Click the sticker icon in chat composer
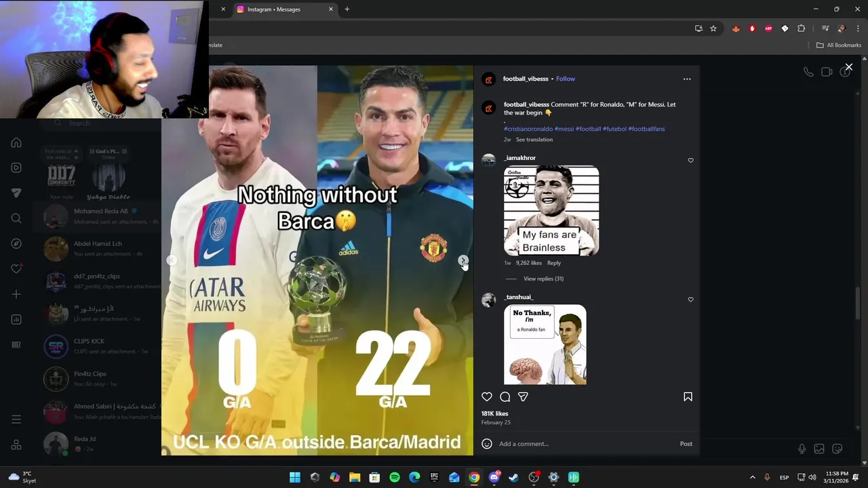868x488 pixels. coord(837,449)
